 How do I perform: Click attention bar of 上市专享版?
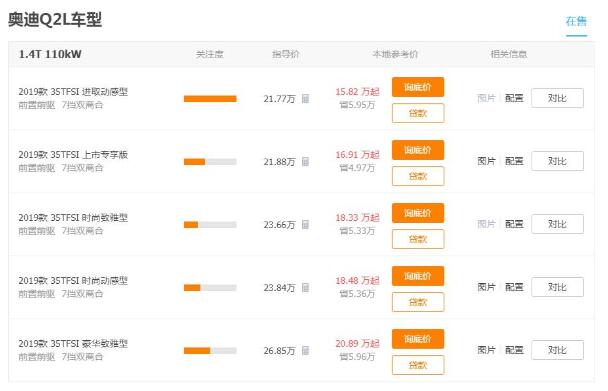click(x=210, y=162)
